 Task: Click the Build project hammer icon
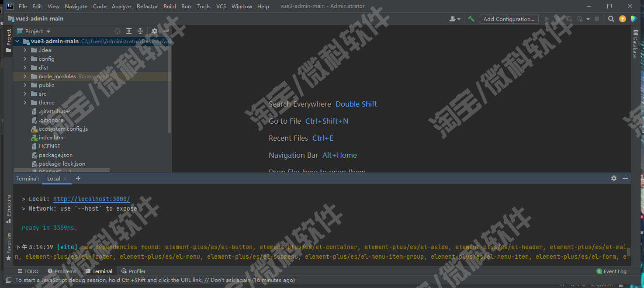click(471, 19)
